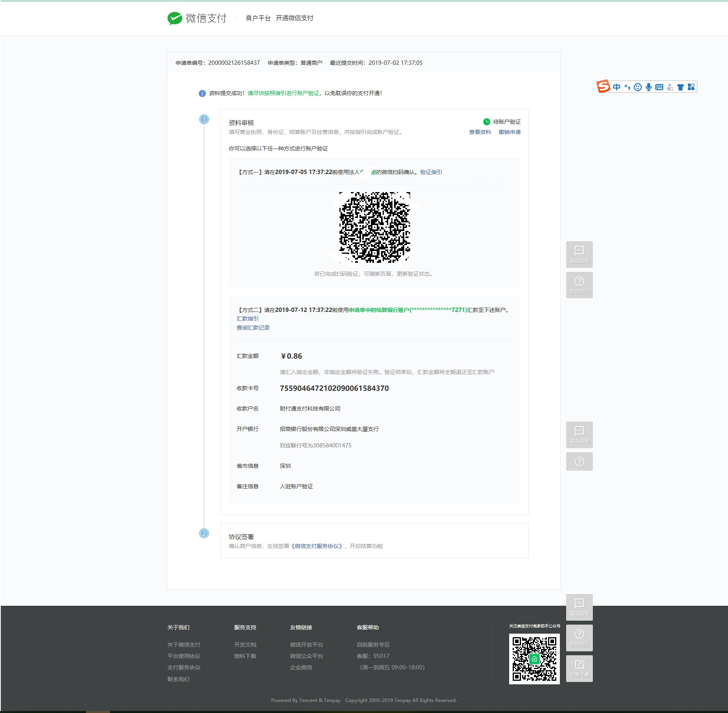The image size is (728, 713).
Task: Open 商户平台 in the top header
Action: [x=258, y=18]
